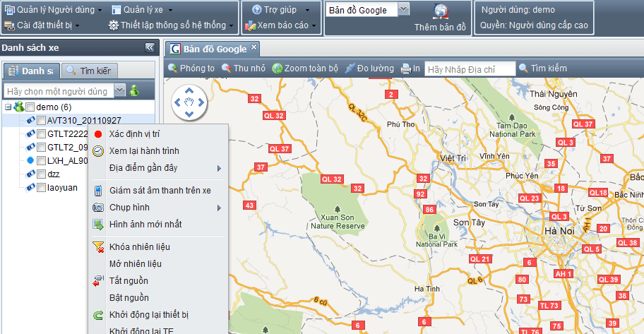
Task: Choose Xác định vị trí from context menu
Action: tap(159, 134)
